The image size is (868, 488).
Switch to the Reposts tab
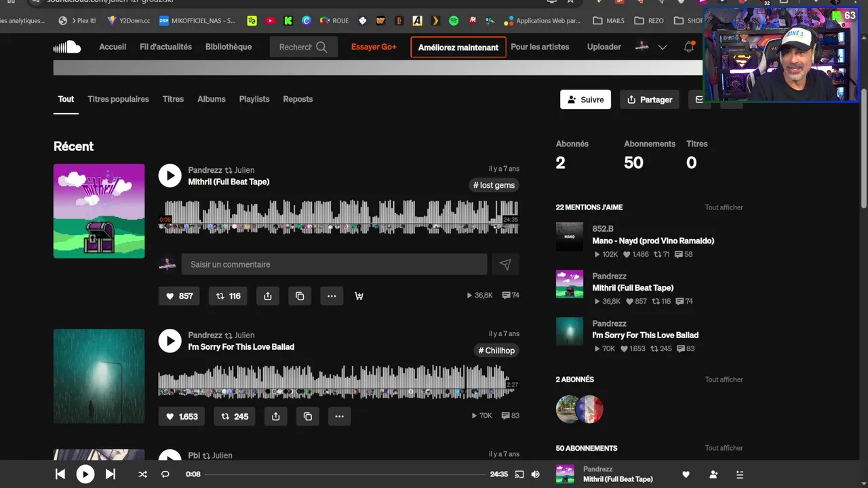[298, 99]
